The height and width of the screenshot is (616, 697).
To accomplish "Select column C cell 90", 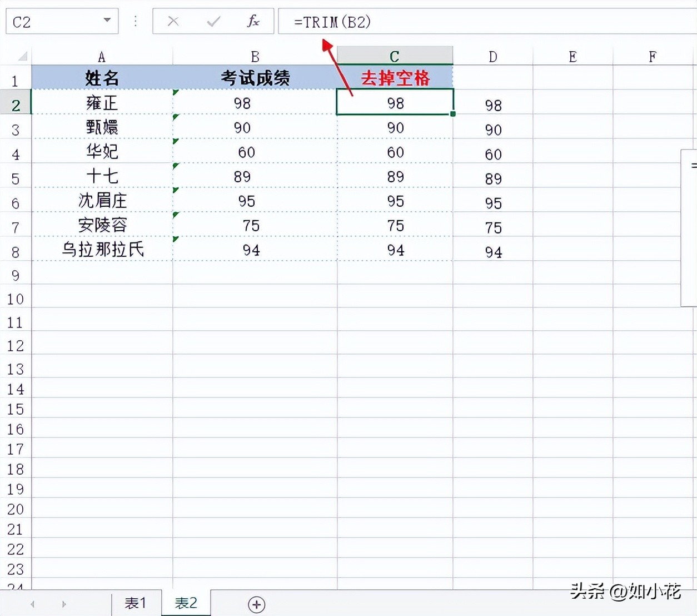I will click(395, 127).
